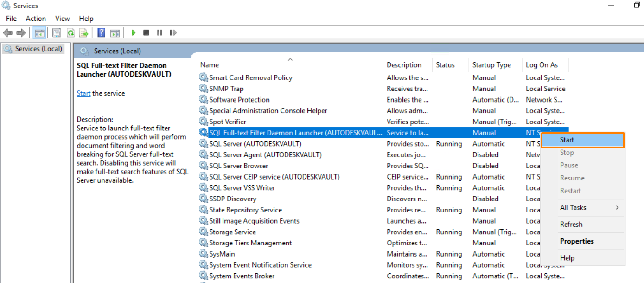The height and width of the screenshot is (283, 644).
Task: Select the Spot Verifier service
Action: [228, 122]
